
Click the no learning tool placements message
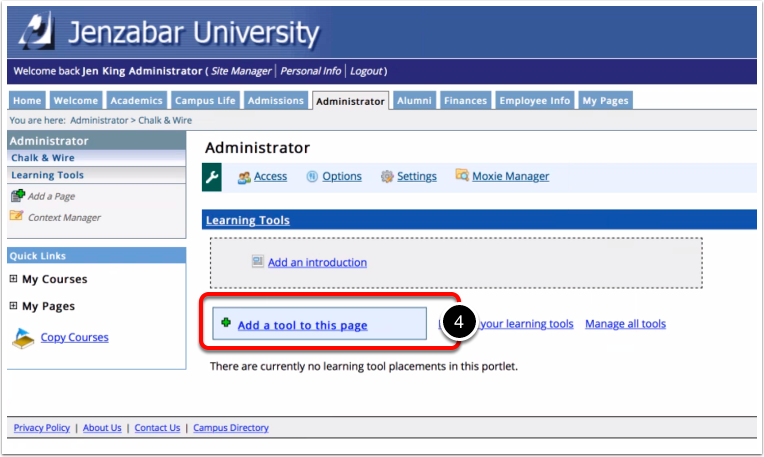[363, 366]
